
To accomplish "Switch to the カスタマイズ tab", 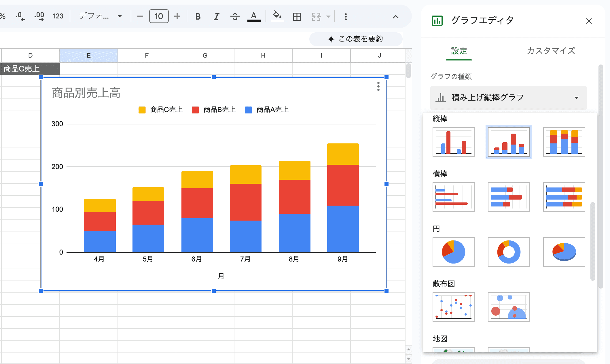I will pyautogui.click(x=551, y=51).
